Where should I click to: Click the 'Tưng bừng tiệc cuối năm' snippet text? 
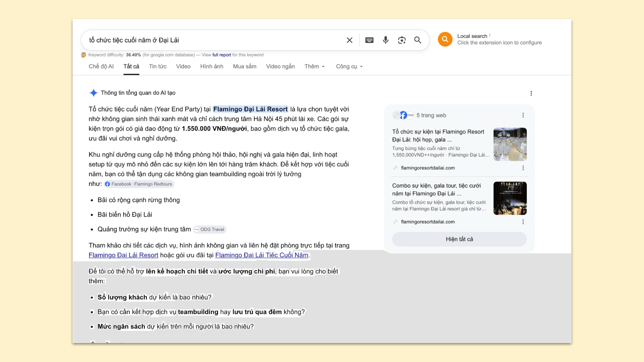441,152
